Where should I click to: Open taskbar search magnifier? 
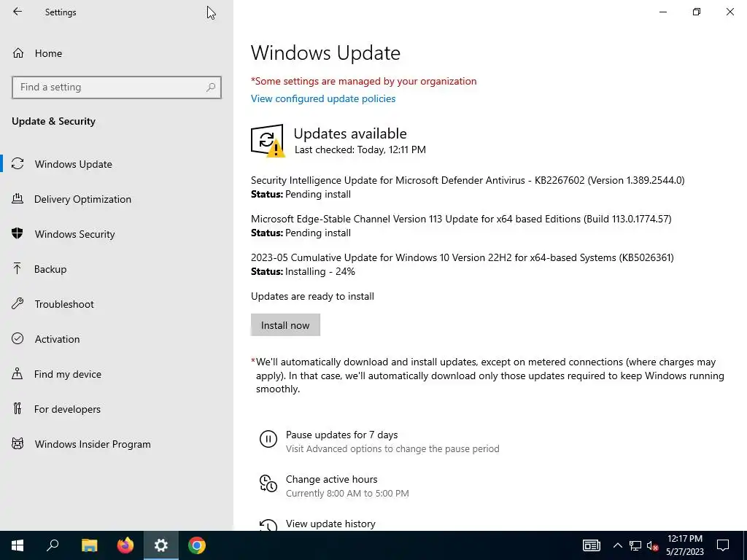coord(53,545)
